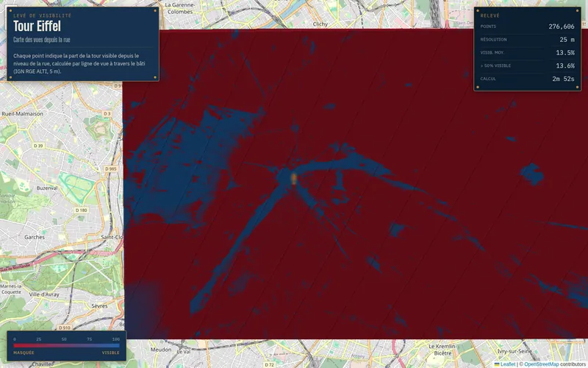588x368 pixels.
Task: Click the points value '276,606'
Action: coord(562,26)
